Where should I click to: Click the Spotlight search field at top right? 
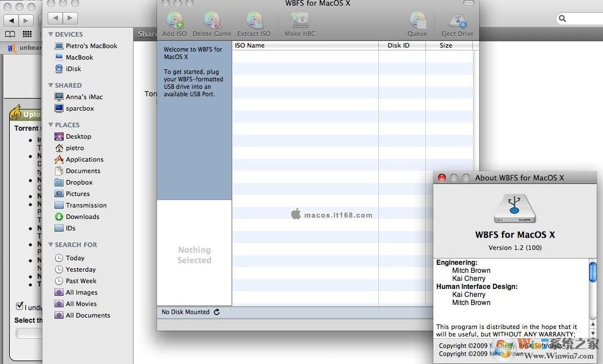pos(579,18)
